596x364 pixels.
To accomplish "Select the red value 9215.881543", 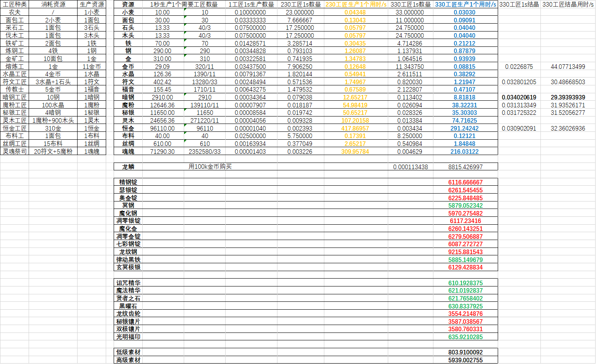I will click(x=465, y=252).
